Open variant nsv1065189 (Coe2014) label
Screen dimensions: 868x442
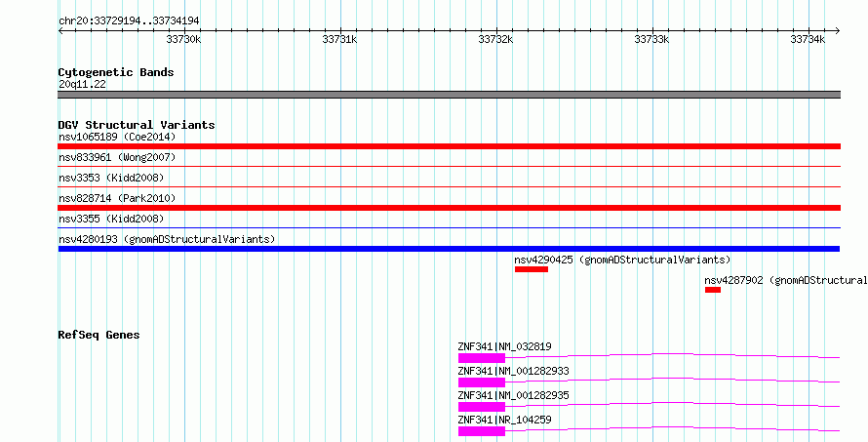click(x=117, y=137)
